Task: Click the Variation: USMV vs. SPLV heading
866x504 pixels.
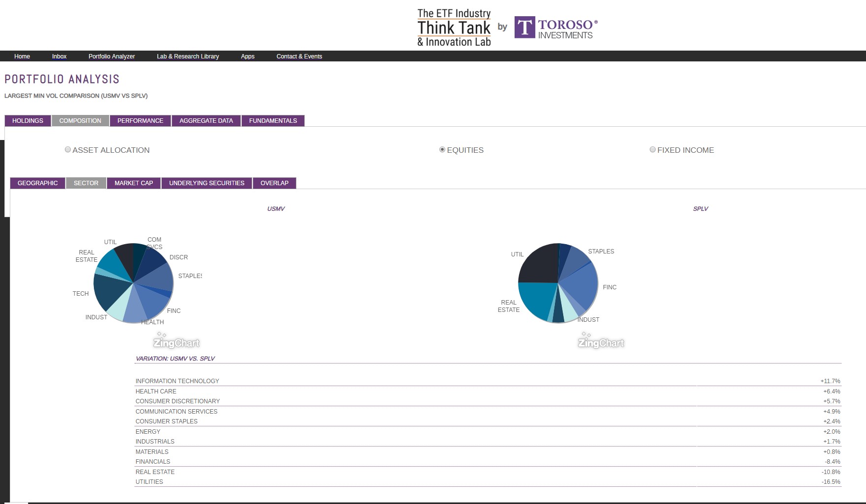Action: 175,359
